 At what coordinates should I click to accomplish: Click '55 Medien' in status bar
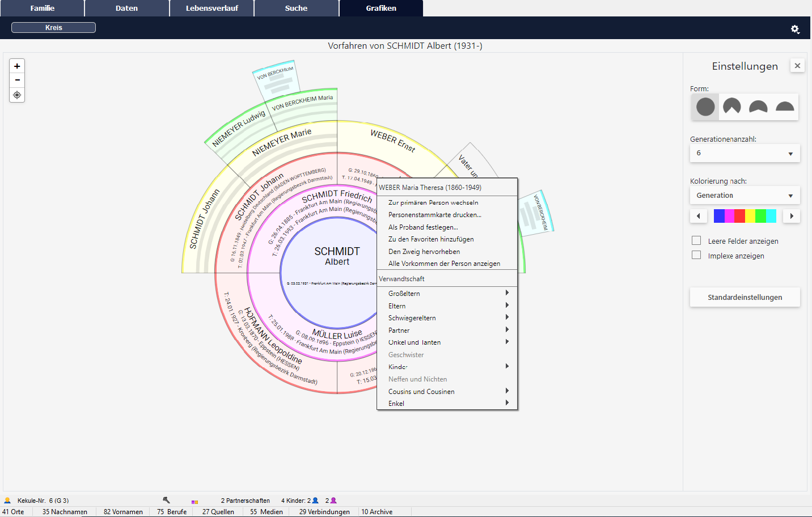click(267, 511)
